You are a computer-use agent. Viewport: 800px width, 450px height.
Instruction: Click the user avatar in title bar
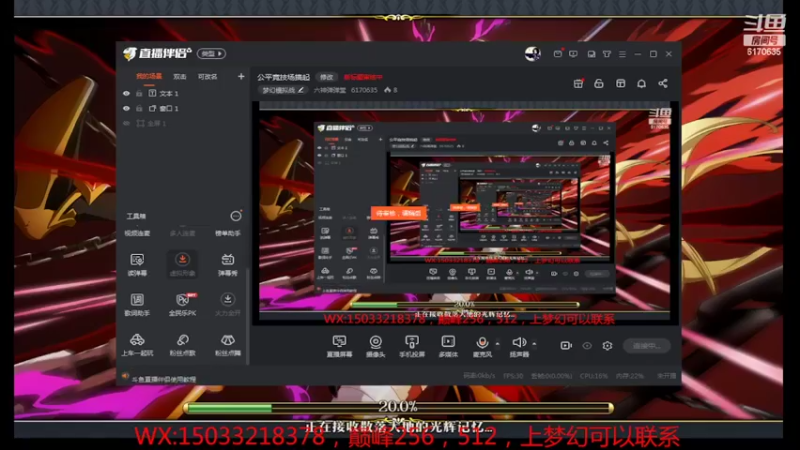pos(533,54)
